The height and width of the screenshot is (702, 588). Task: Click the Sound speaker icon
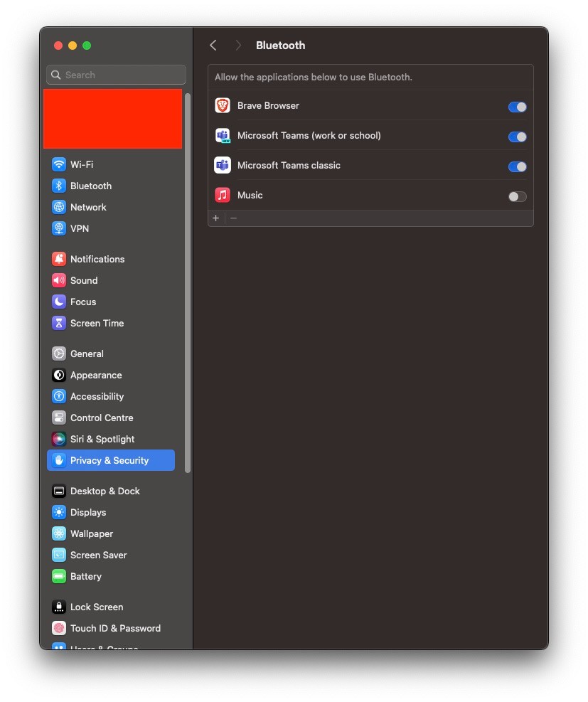pos(58,280)
